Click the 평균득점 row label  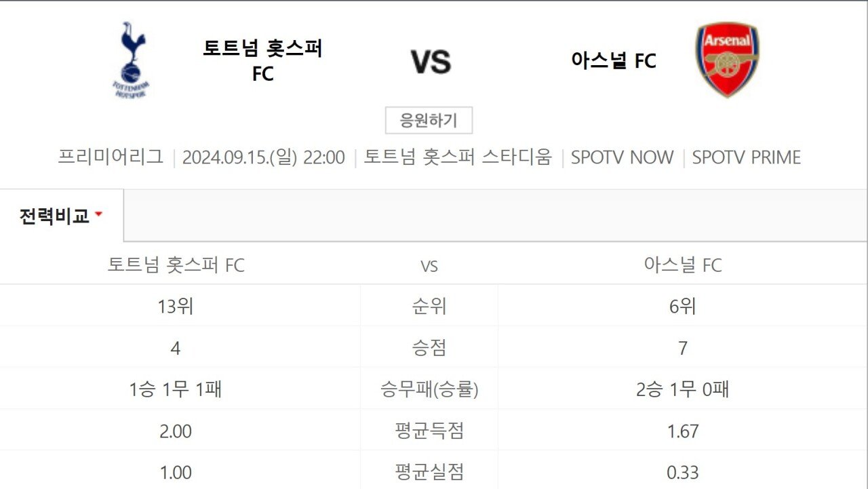tap(429, 431)
